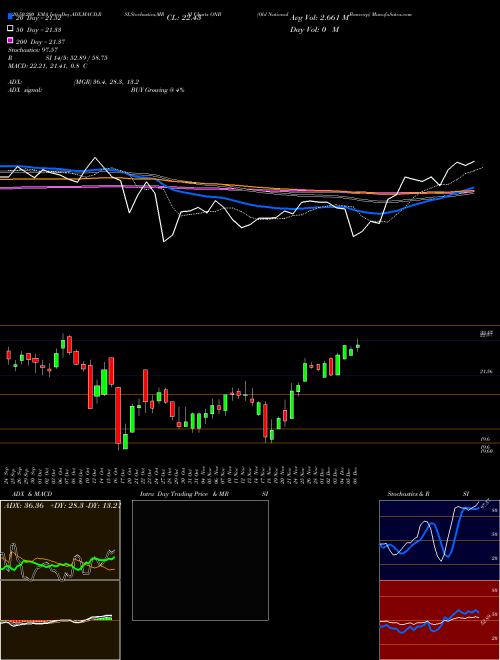Click the 'Intra Day Trading Price & MRSI' title
Screen dimensions: 500x660
point(204,494)
